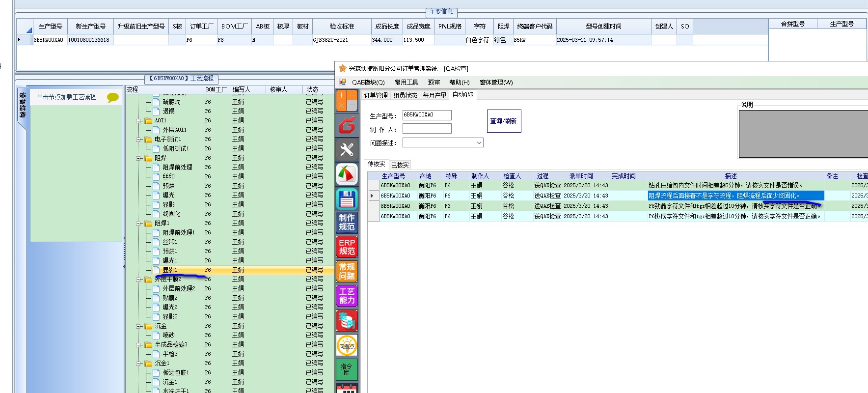Open the purple 工艺能力 icon
This screenshot has width=868, height=393.
[347, 296]
